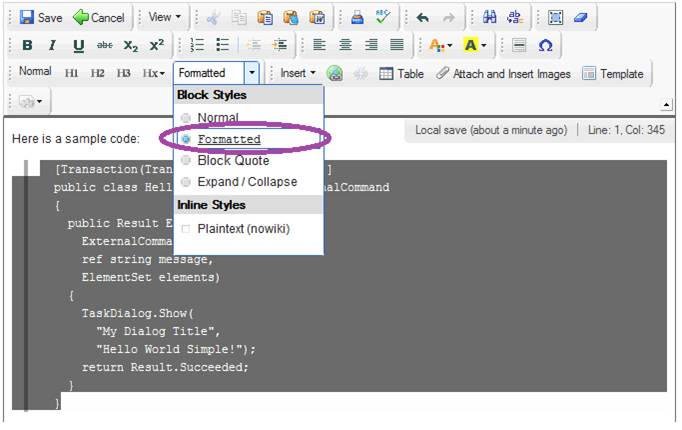Click the increase indent icon

click(x=279, y=45)
